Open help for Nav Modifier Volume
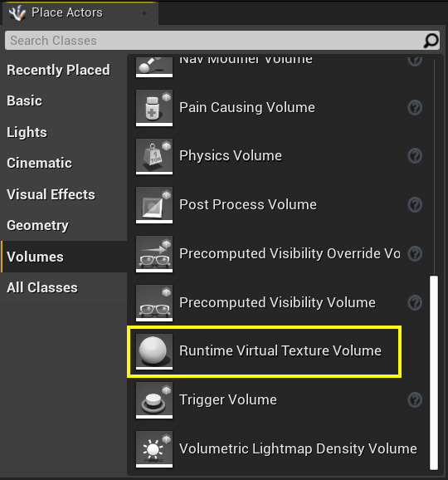Viewport: 448px width, 480px height. pos(415,61)
